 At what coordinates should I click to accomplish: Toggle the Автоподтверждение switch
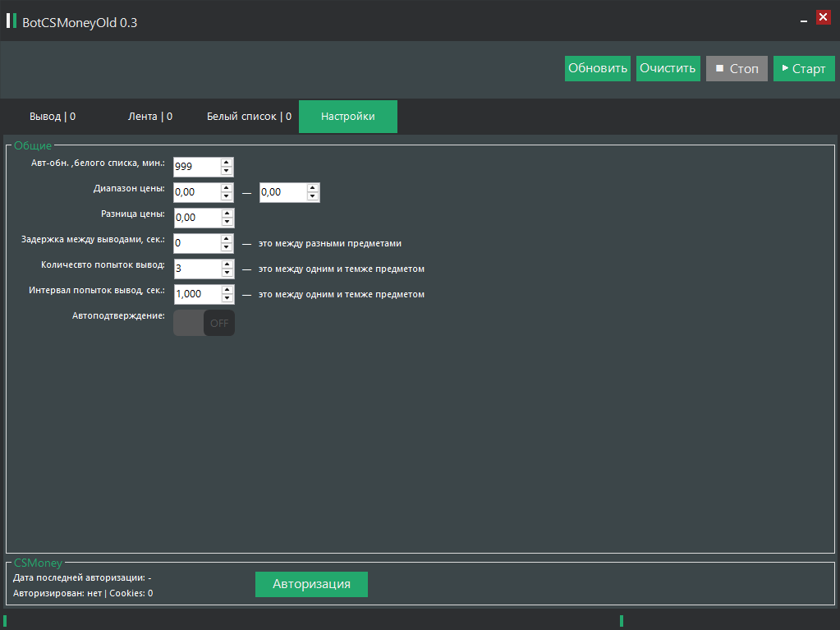(204, 323)
